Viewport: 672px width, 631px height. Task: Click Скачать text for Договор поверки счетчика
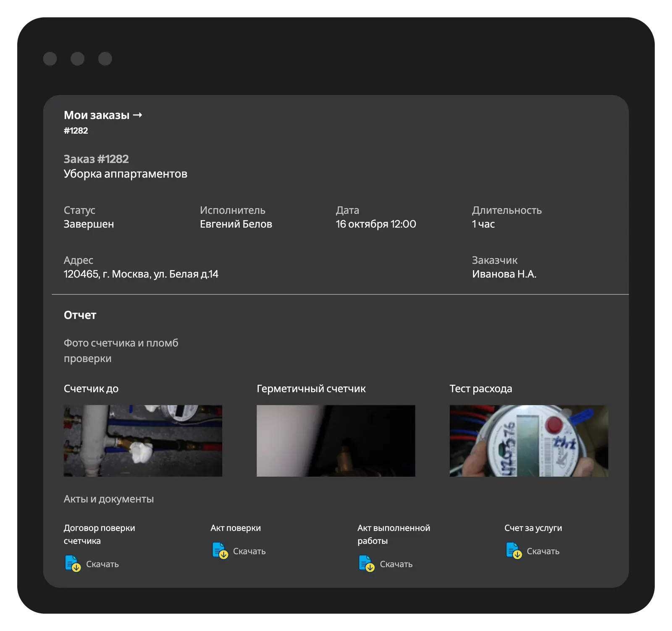102,564
